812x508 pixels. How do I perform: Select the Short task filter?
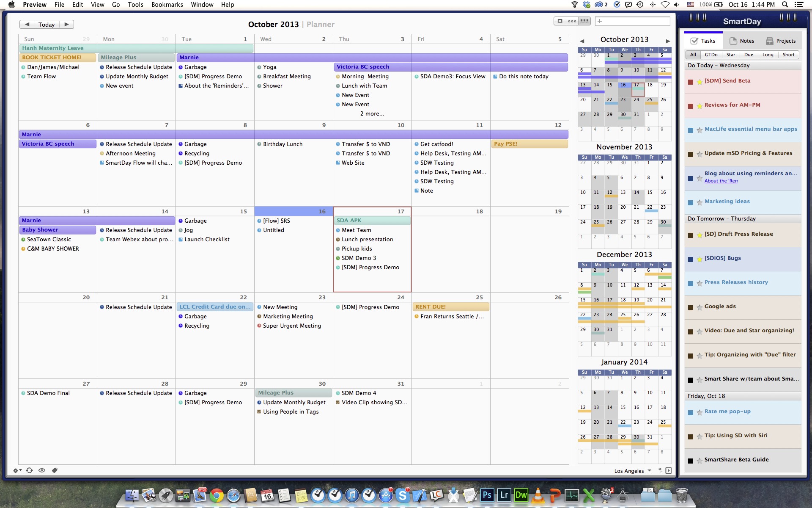(x=788, y=55)
